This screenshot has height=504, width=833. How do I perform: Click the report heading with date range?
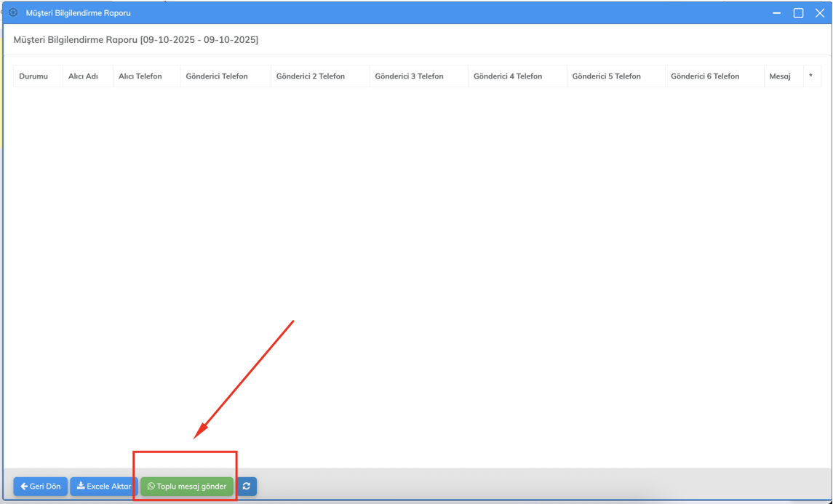[136, 40]
